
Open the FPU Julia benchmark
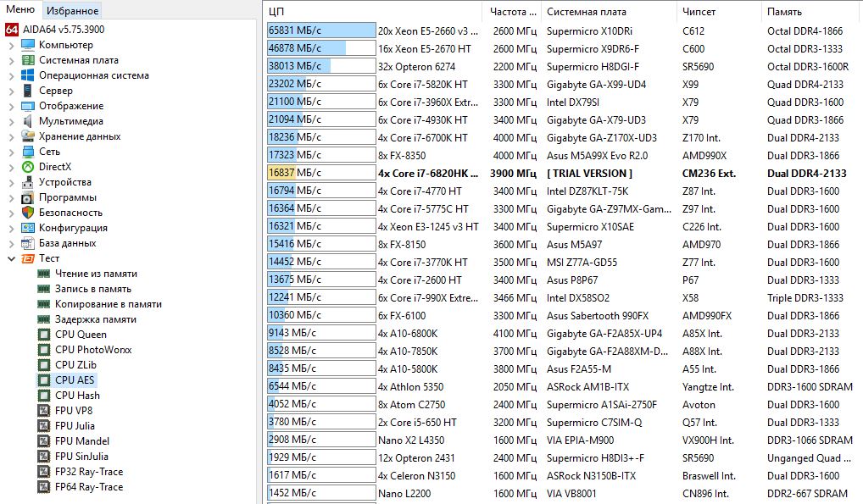[75, 426]
